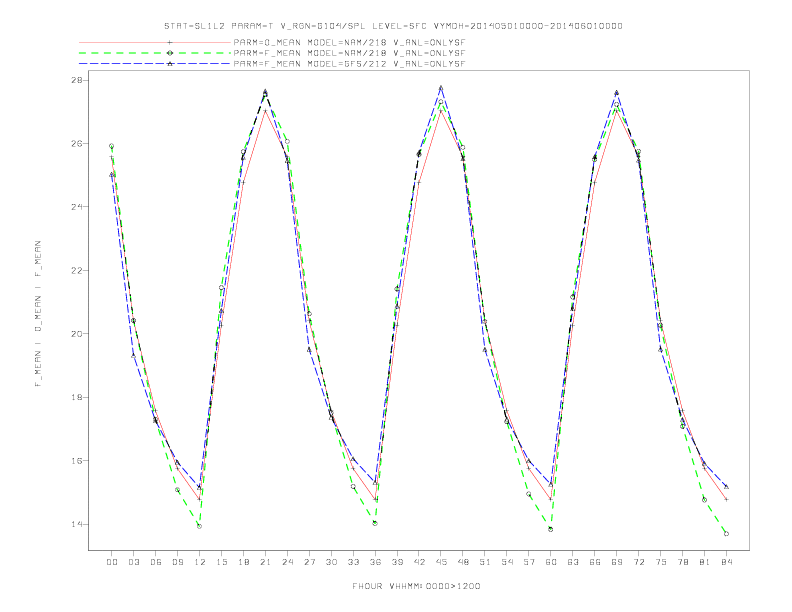Click the green circle data point at hour 12
This screenshot has height=612, width=792.
(200, 526)
